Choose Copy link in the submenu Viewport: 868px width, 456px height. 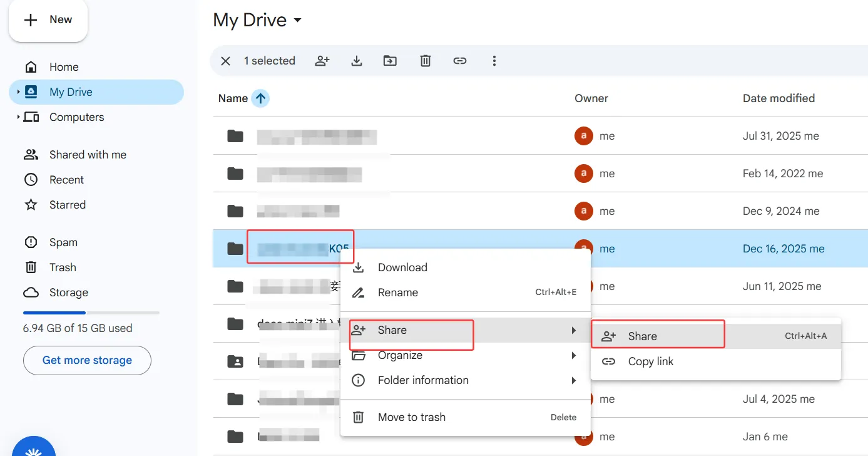[x=716, y=361]
